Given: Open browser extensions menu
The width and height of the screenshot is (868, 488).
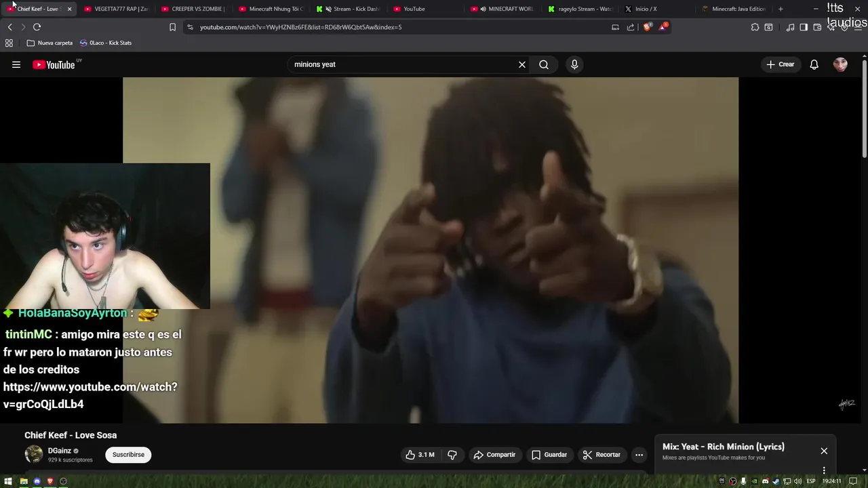Looking at the screenshot, I should tap(755, 27).
